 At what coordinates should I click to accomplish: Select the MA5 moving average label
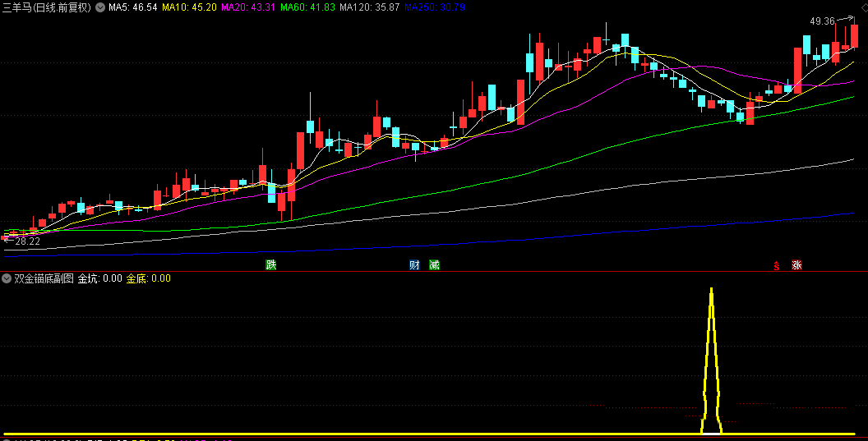[x=132, y=7]
